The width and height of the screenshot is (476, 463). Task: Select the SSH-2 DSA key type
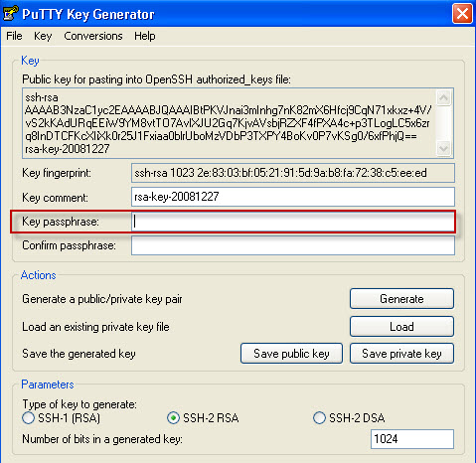pyautogui.click(x=319, y=417)
